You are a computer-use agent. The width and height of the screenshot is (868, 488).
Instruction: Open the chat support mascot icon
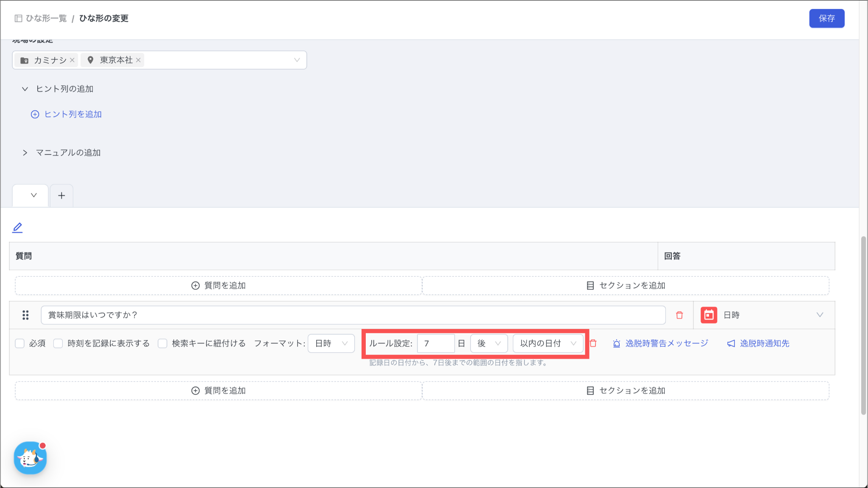tap(30, 458)
